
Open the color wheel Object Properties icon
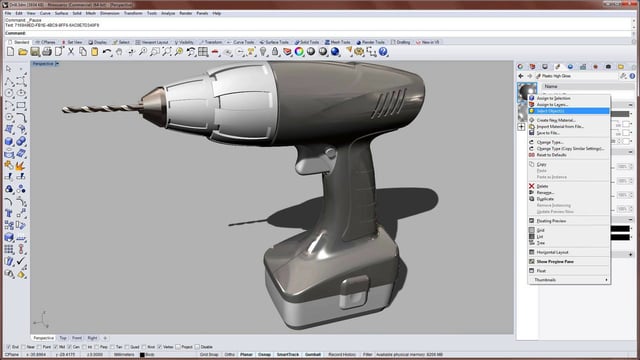click(x=299, y=51)
